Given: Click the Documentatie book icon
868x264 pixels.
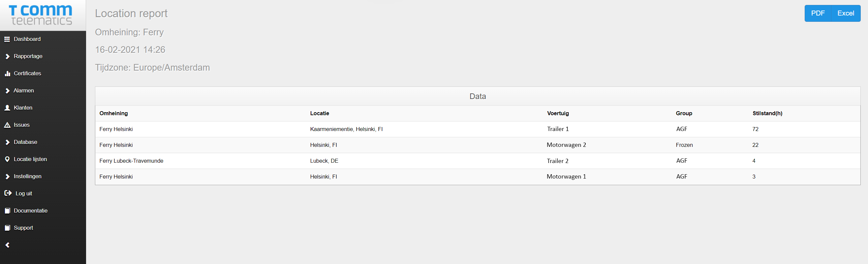Looking at the screenshot, I should point(7,211).
